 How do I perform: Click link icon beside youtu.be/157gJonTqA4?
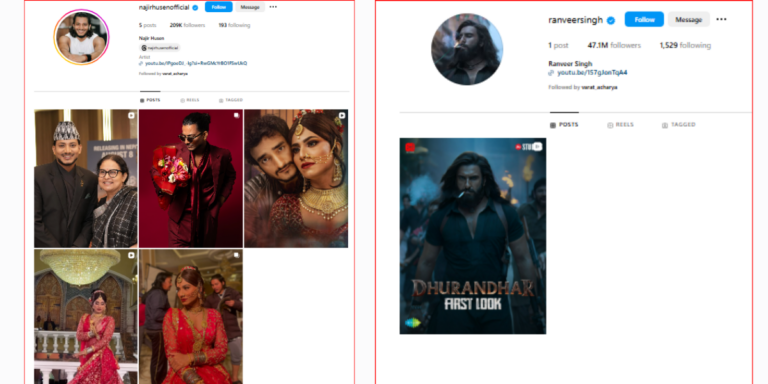pos(552,73)
